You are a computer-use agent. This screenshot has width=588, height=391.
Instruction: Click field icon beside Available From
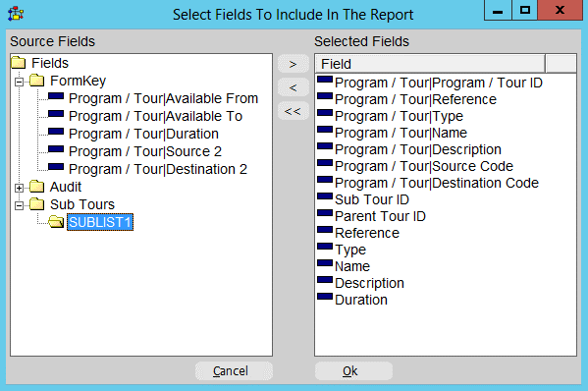[x=56, y=96]
